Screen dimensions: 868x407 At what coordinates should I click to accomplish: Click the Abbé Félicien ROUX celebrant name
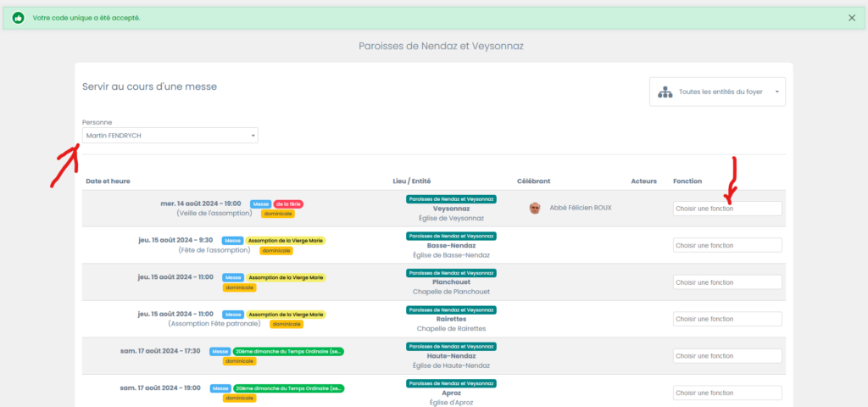pyautogui.click(x=580, y=208)
